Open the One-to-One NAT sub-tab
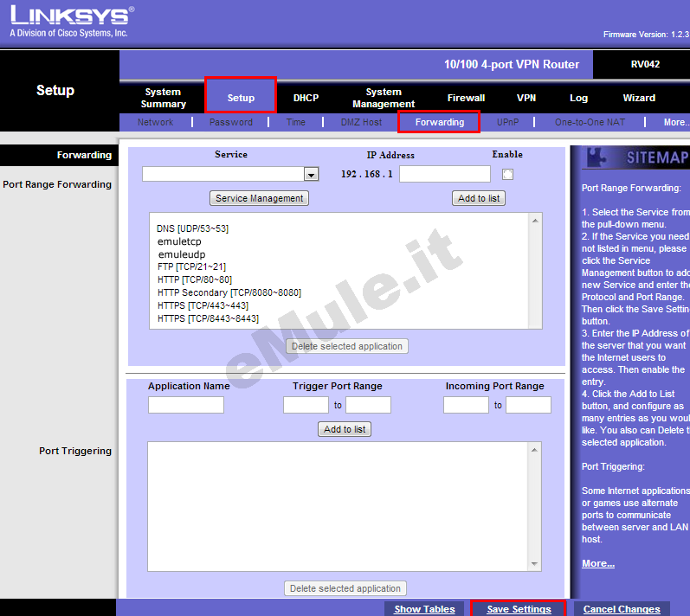The width and height of the screenshot is (690, 616). pos(590,122)
